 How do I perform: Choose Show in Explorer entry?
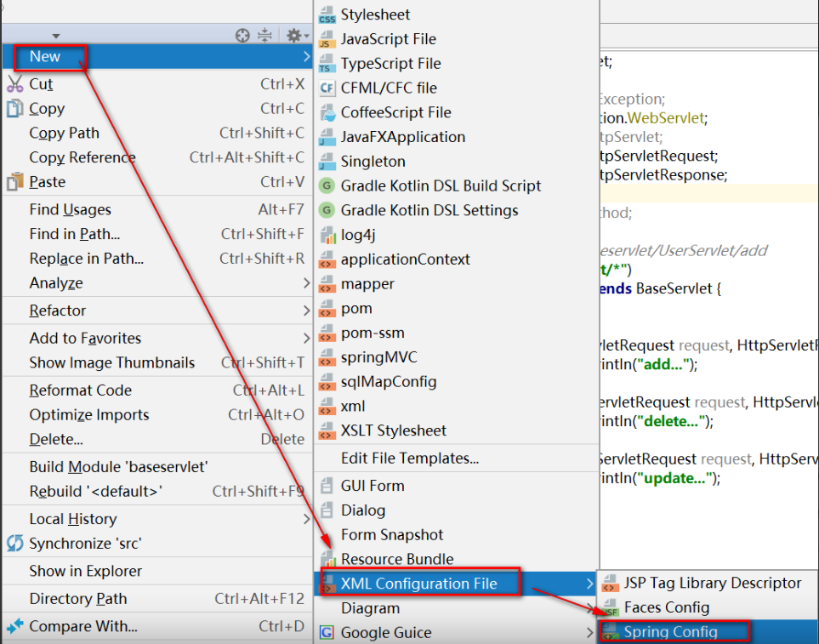pos(157,571)
